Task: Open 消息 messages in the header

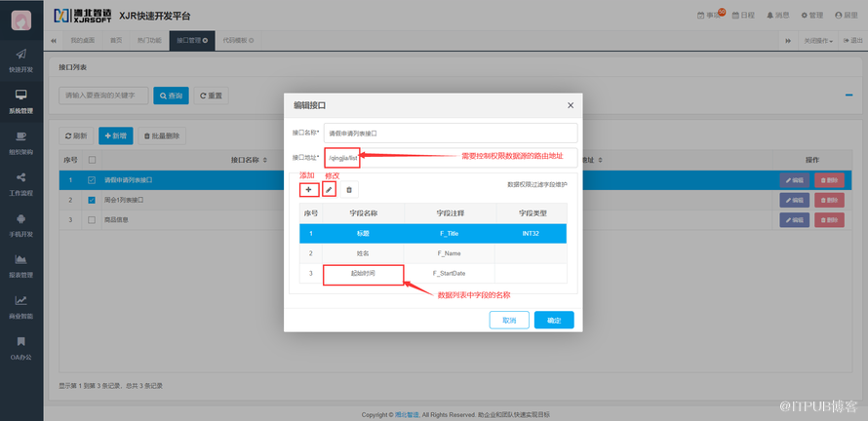Action: [x=777, y=16]
